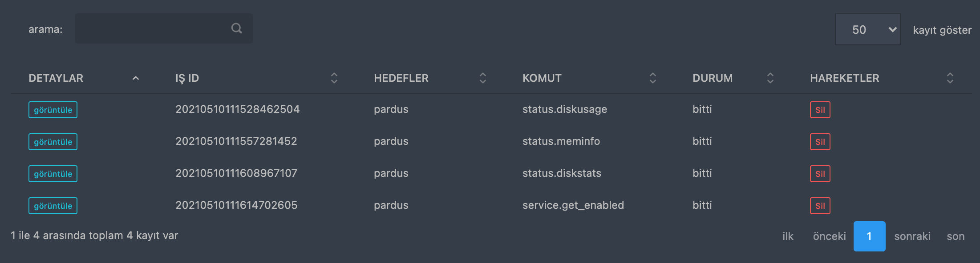Click the search magnifier icon

click(x=237, y=28)
